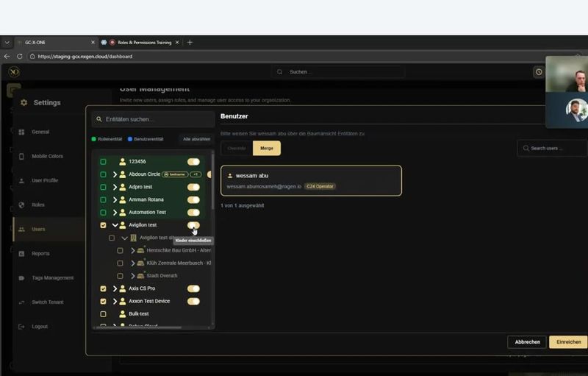The height and width of the screenshot is (376, 588).
Task: Select the User Profile person icon
Action: (21, 181)
